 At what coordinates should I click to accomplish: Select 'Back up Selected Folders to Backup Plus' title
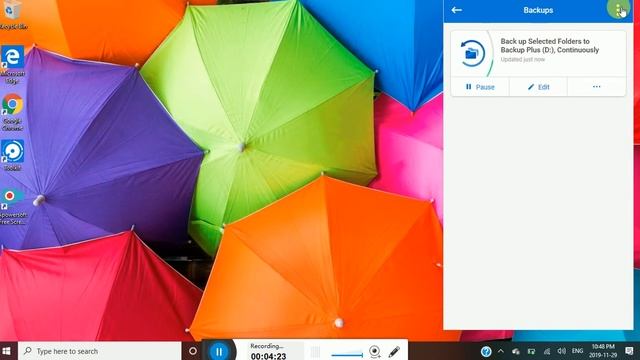[549, 46]
